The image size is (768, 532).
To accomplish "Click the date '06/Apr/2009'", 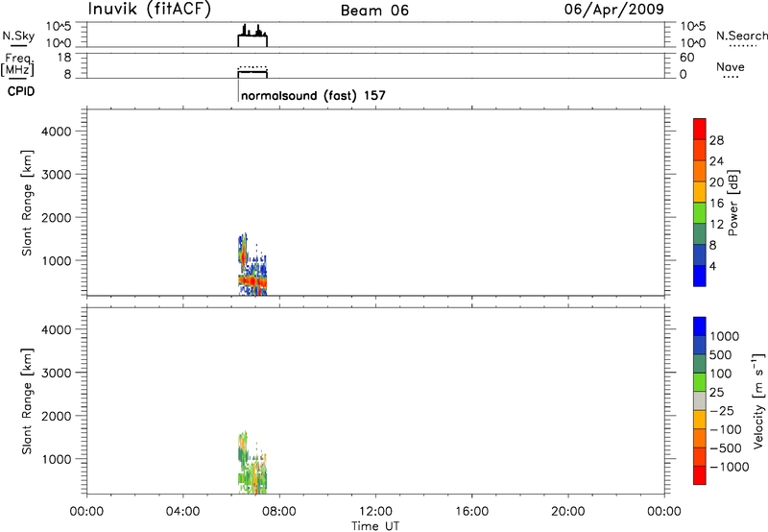I will coord(614,10).
